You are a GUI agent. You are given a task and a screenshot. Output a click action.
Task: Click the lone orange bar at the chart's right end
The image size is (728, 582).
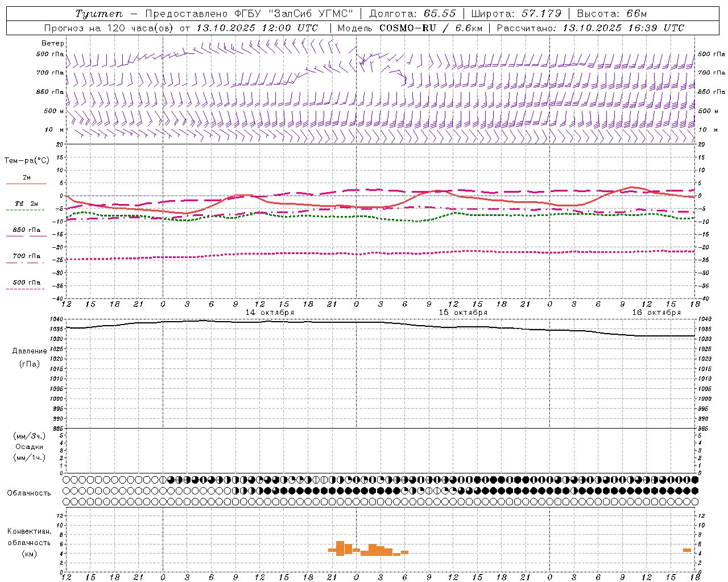[x=687, y=550]
